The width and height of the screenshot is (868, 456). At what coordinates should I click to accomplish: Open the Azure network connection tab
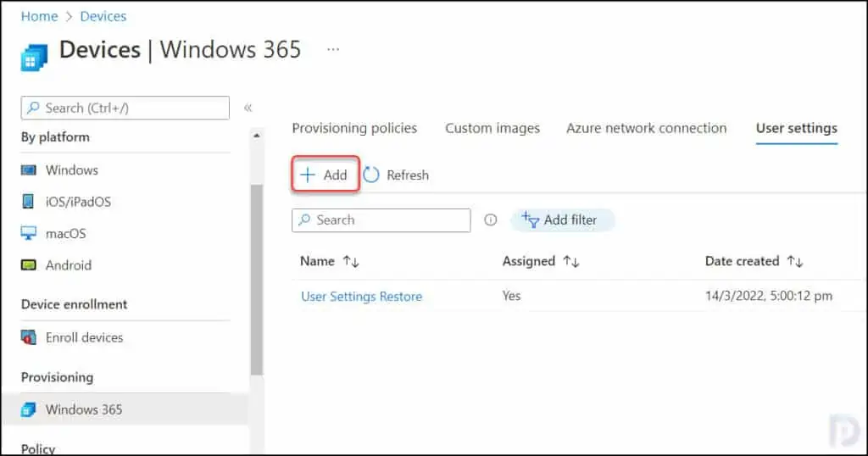coord(646,128)
